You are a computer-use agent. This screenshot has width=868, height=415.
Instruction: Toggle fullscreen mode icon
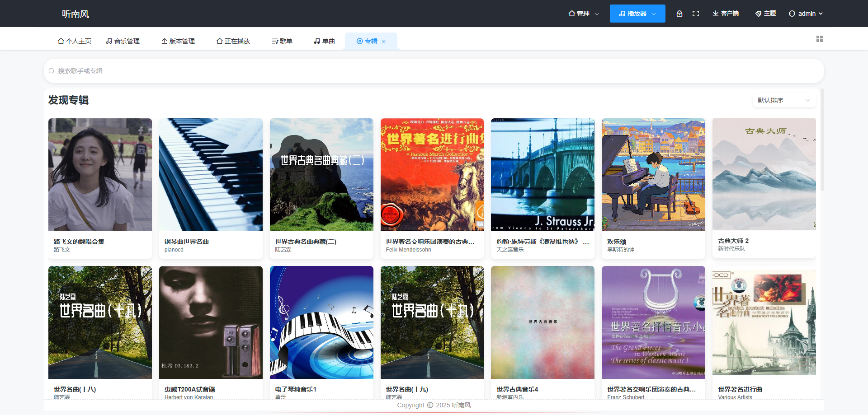696,14
